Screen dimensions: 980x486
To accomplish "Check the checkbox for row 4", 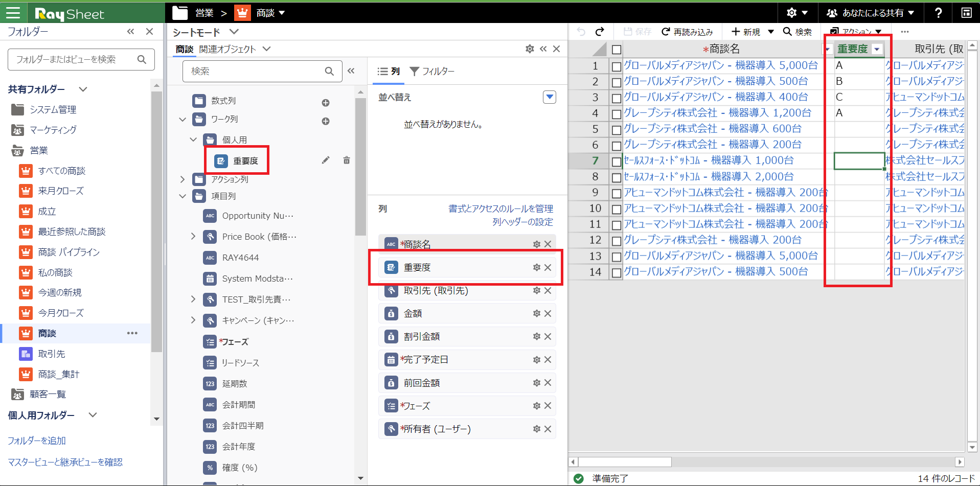I will tap(617, 114).
